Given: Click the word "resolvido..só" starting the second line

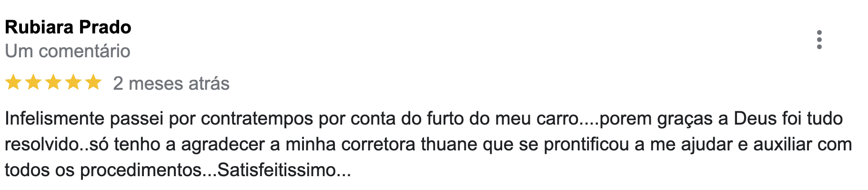Looking at the screenshot, I should (57, 144).
